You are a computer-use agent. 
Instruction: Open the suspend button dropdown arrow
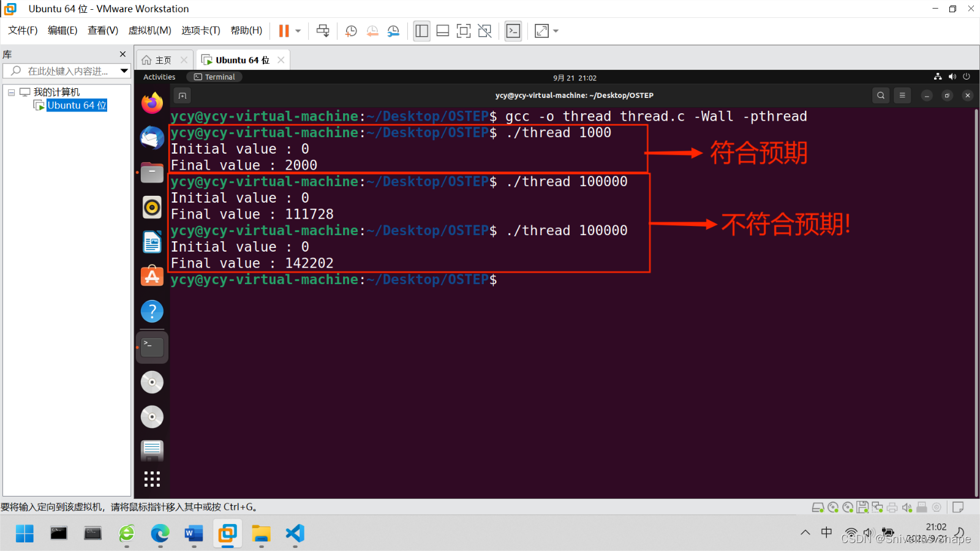(x=299, y=31)
